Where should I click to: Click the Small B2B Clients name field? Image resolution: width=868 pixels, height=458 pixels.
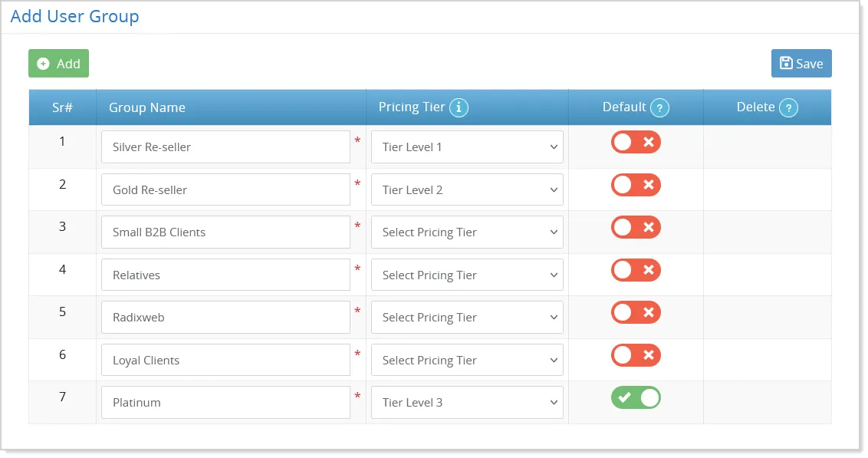point(226,232)
